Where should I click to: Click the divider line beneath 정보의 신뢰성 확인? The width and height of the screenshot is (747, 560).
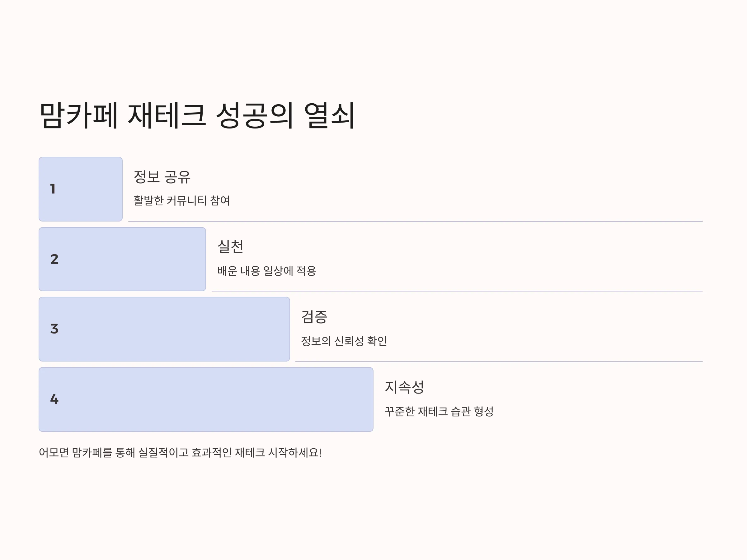(499, 362)
